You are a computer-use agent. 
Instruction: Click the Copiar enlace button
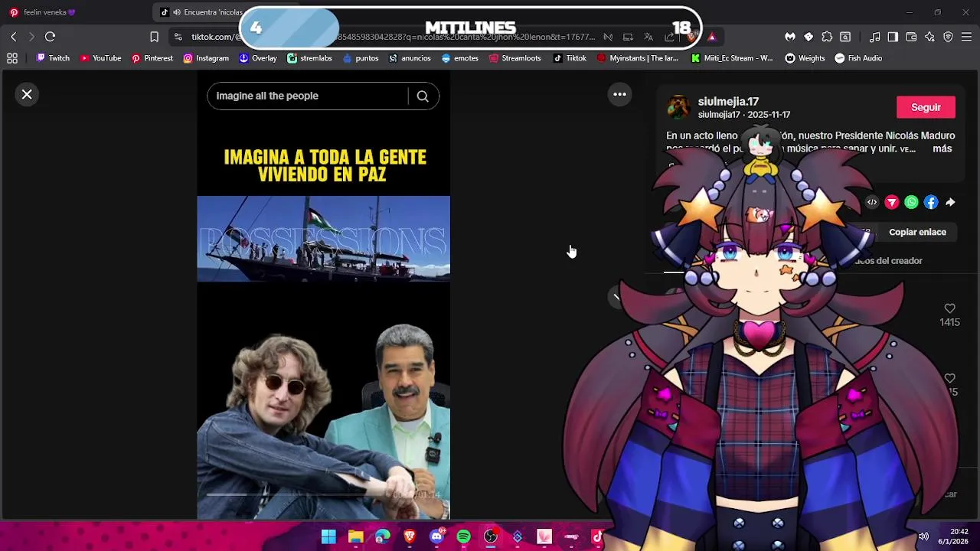[917, 232]
